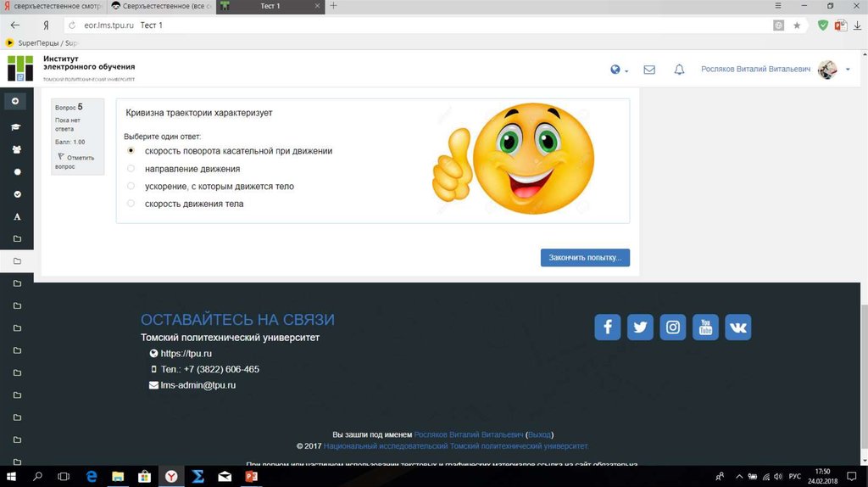868x487 pixels.
Task: Open Томский политехнический университет copyright link
Action: click(x=455, y=446)
